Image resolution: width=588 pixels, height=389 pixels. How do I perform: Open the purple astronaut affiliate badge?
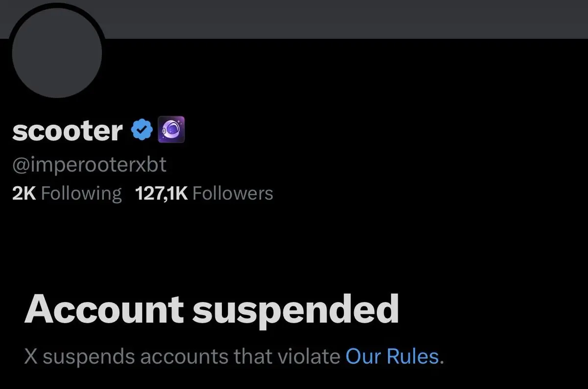[x=171, y=130]
